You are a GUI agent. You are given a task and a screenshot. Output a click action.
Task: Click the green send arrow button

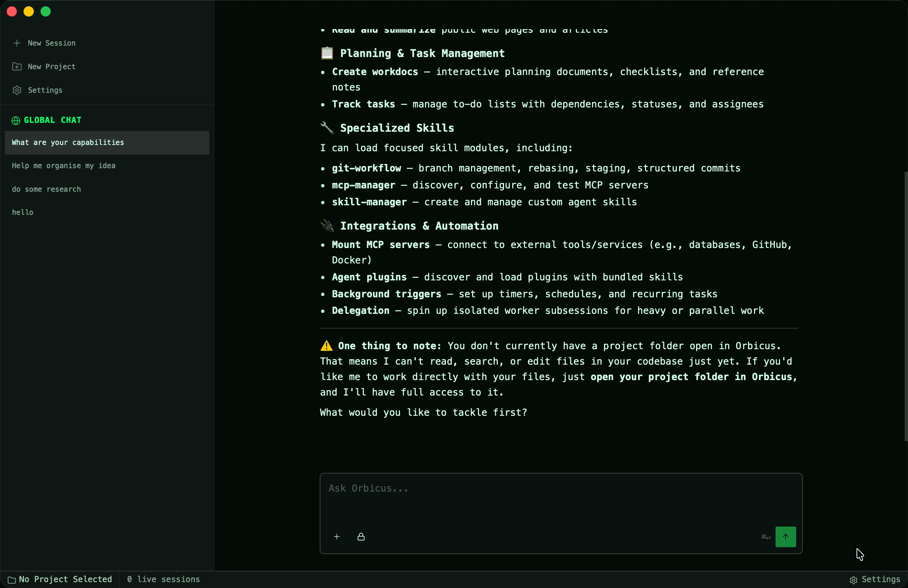(x=785, y=536)
